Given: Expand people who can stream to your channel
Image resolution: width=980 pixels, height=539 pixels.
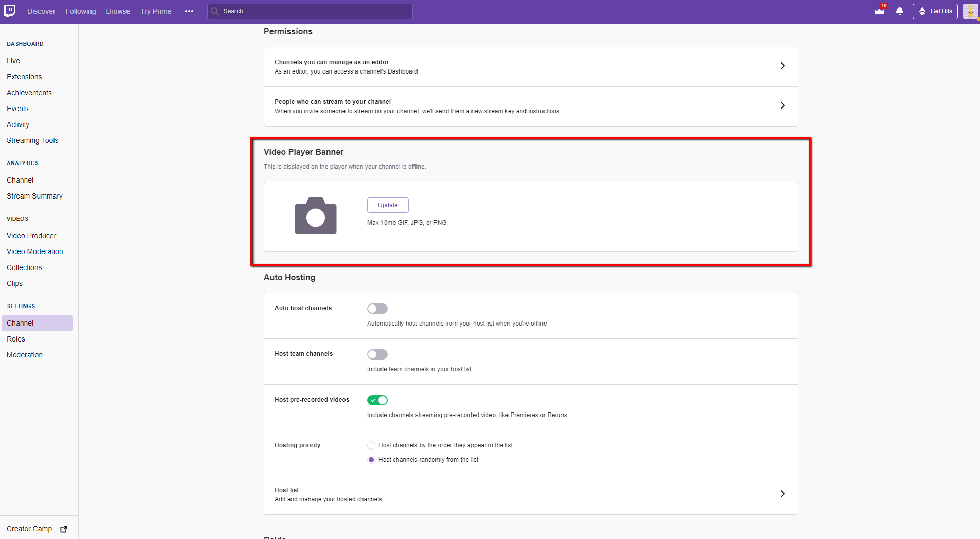Looking at the screenshot, I should (x=782, y=105).
